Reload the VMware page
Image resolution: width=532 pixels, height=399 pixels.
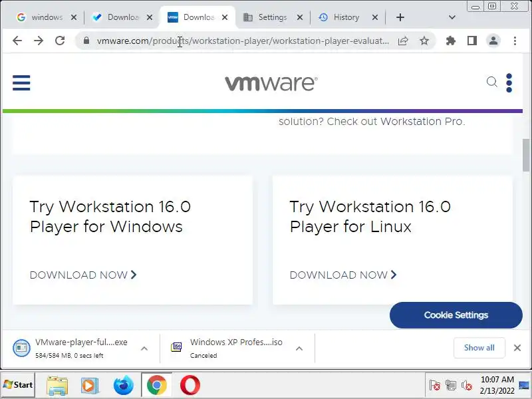click(x=60, y=41)
